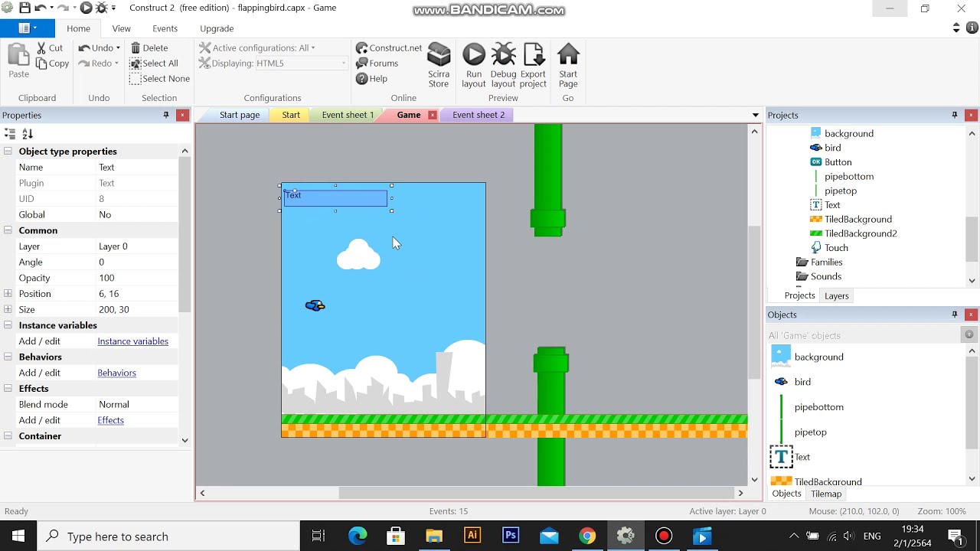
Task: Close the Game tab
Action: pyautogui.click(x=433, y=115)
